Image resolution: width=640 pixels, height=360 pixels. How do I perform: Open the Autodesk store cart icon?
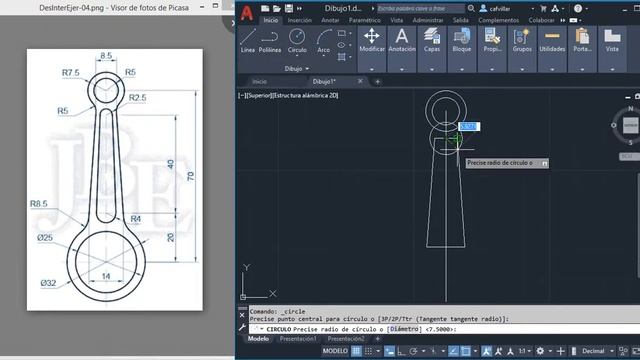543,8
